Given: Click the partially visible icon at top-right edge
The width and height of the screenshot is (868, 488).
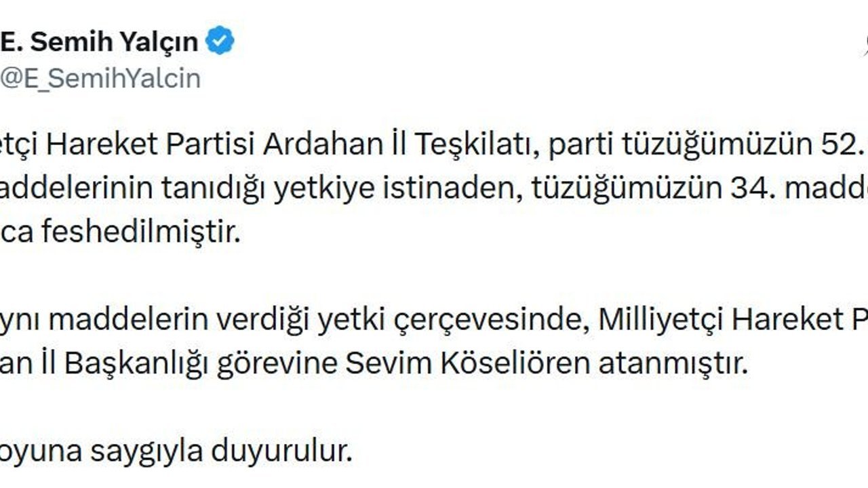Looking at the screenshot, I should (864, 45).
